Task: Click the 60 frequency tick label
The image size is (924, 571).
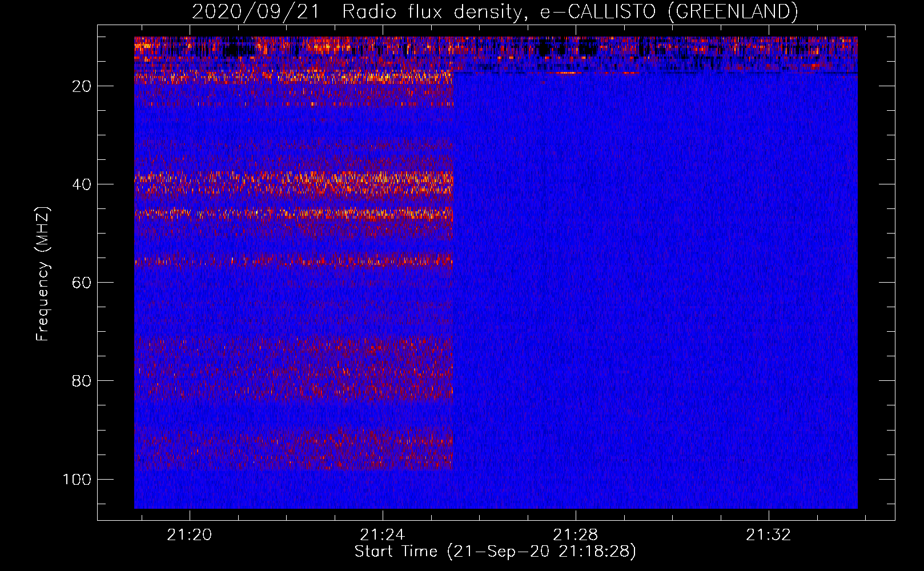Action: click(x=82, y=283)
